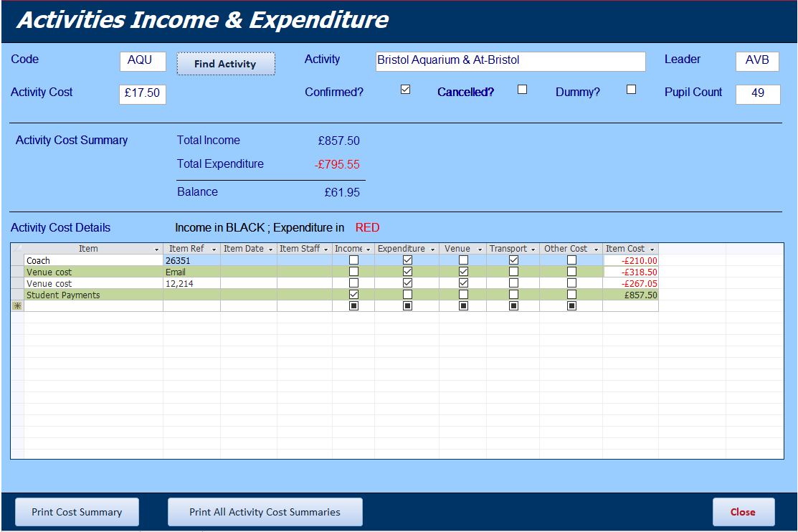The height and width of the screenshot is (532, 798).
Task: Click the Activity field Bristol Aquarium & At-Bristol
Action: [510, 61]
